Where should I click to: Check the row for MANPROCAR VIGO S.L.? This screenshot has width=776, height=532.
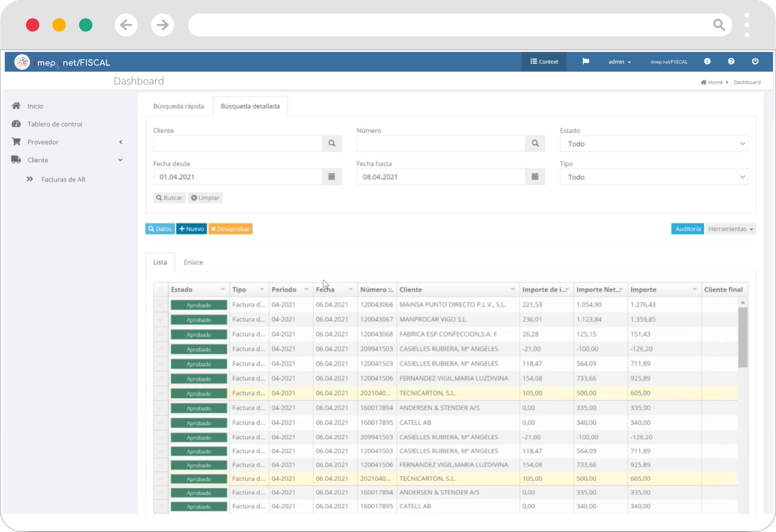tap(161, 319)
